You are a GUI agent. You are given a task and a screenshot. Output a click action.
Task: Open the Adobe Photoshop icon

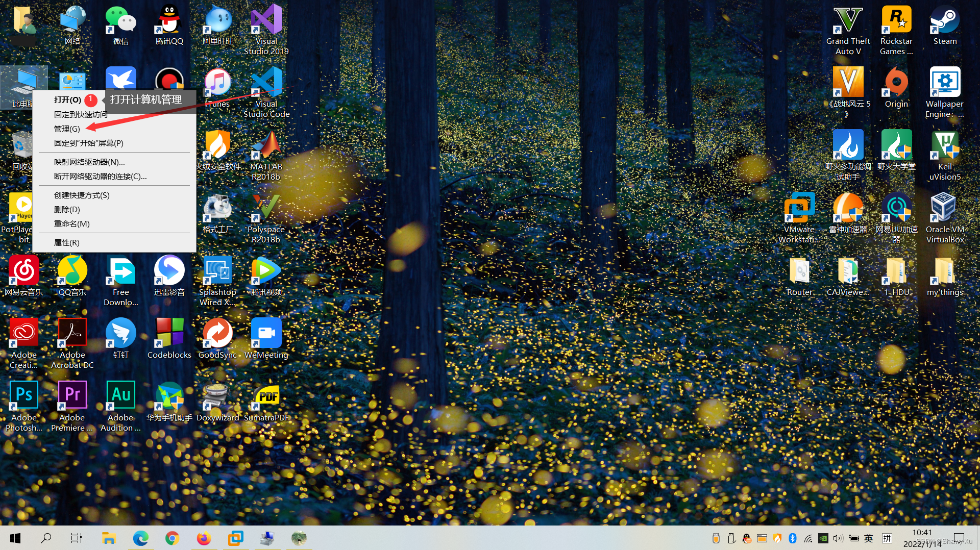coord(24,406)
